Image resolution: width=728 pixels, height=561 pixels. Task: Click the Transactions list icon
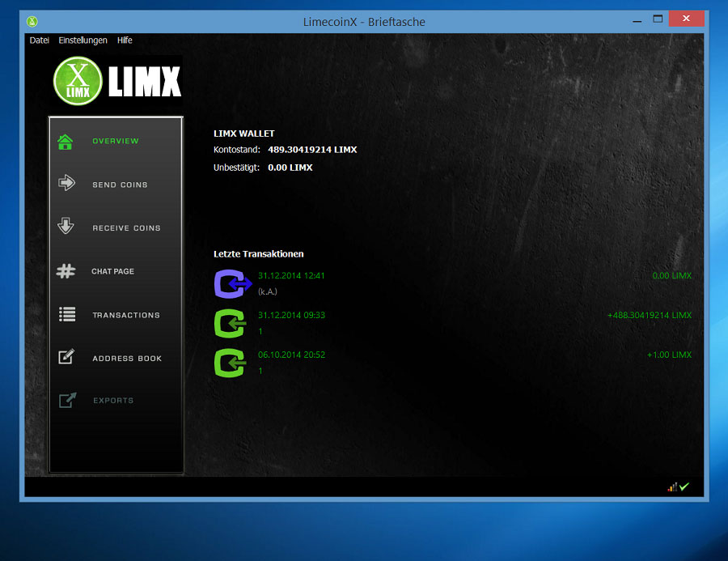pos(66,315)
